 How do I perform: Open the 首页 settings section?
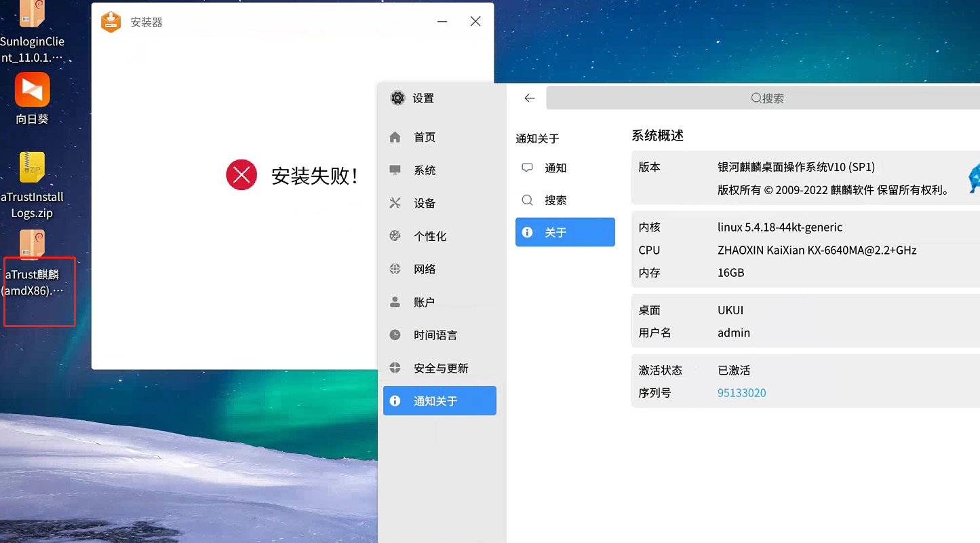[425, 137]
